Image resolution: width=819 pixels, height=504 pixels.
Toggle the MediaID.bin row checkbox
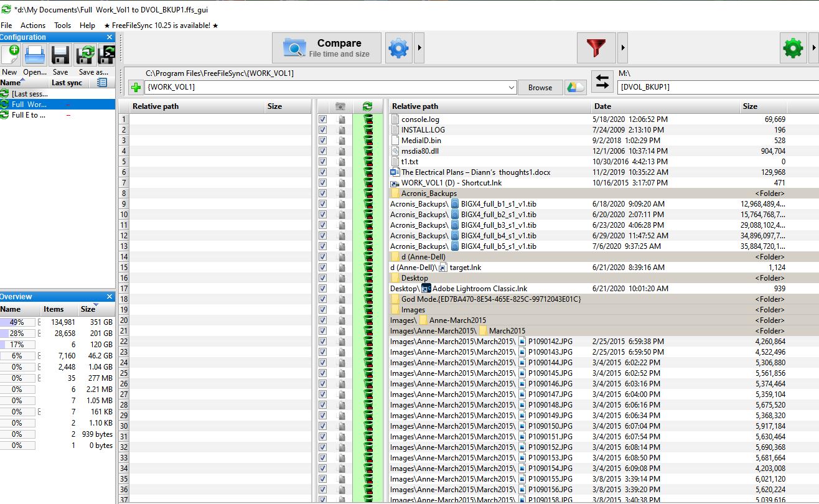[x=322, y=141]
